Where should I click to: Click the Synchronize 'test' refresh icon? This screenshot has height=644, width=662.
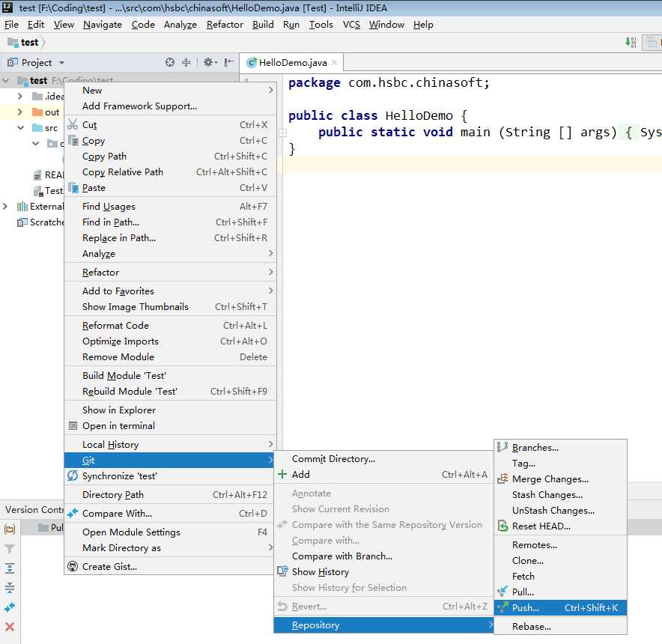pyautogui.click(x=73, y=476)
